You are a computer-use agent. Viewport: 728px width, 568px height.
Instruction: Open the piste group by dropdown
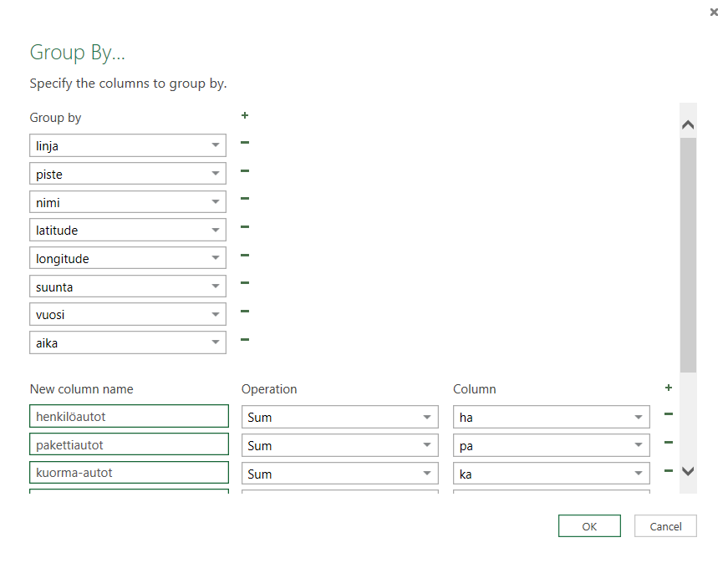click(x=215, y=174)
